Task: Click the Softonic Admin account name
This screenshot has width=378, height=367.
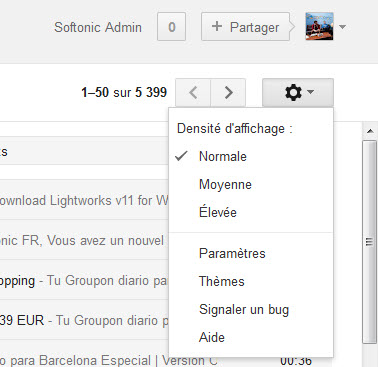Action: (98, 27)
